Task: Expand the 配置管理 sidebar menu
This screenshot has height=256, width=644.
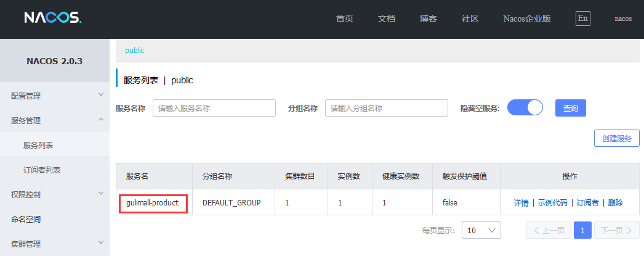Action: [55, 96]
